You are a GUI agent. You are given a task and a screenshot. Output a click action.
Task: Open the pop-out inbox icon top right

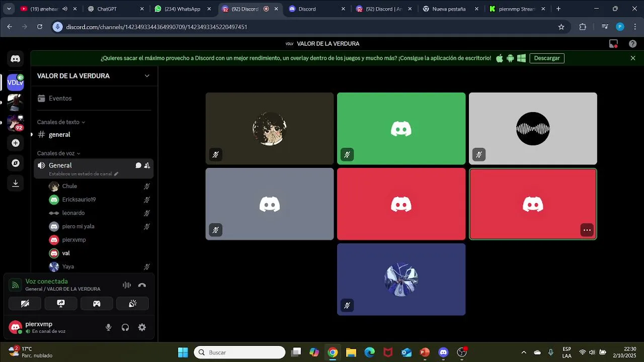pos(613,44)
